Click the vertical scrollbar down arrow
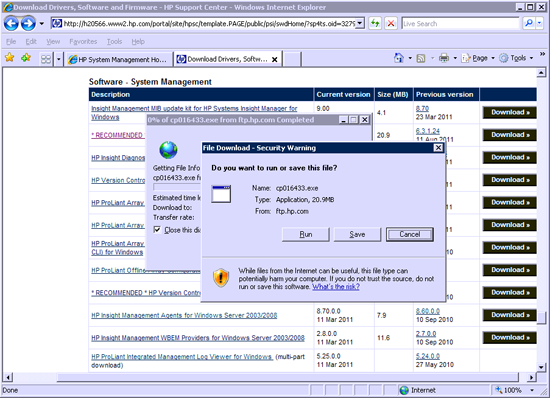 click(x=541, y=367)
